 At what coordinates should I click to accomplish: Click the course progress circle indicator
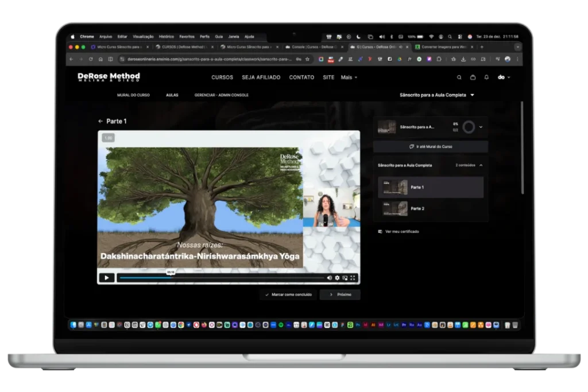(469, 127)
